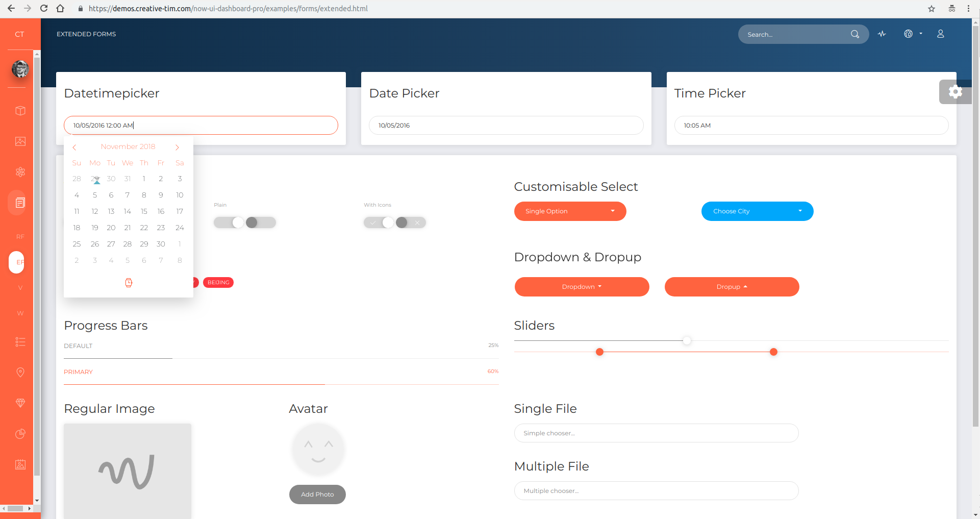Image resolution: width=980 pixels, height=519 pixels.
Task: Toggle the With Icons checkmark switch
Action: 379,223
